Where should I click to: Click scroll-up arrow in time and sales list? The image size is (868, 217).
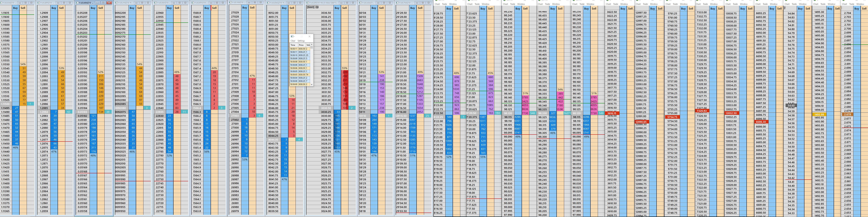(x=312, y=45)
